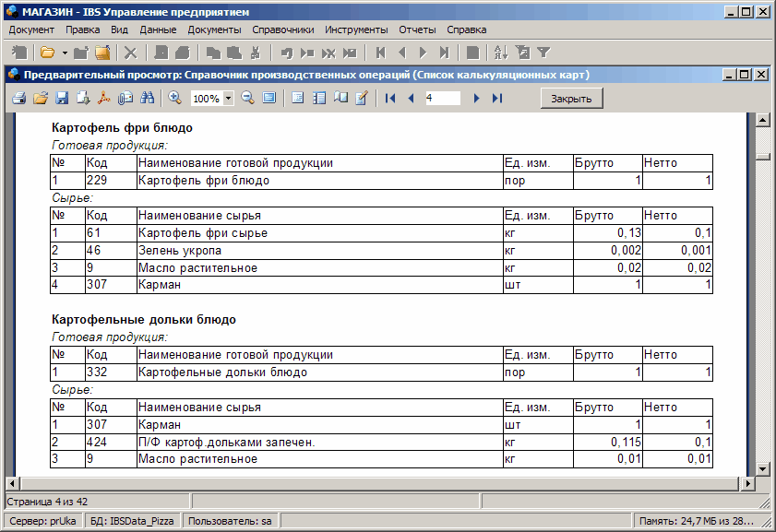Screen dimensions: 776x532
Task: Click code cell '332'
Action: point(111,372)
